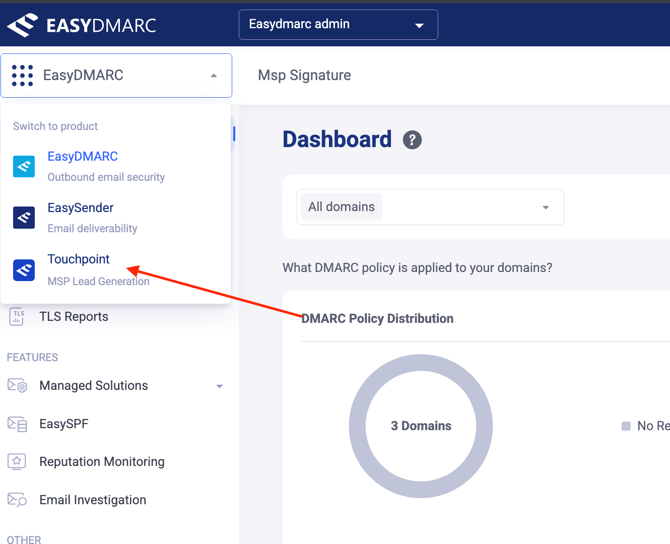Click the TLS Reports sidebar icon

click(17, 317)
